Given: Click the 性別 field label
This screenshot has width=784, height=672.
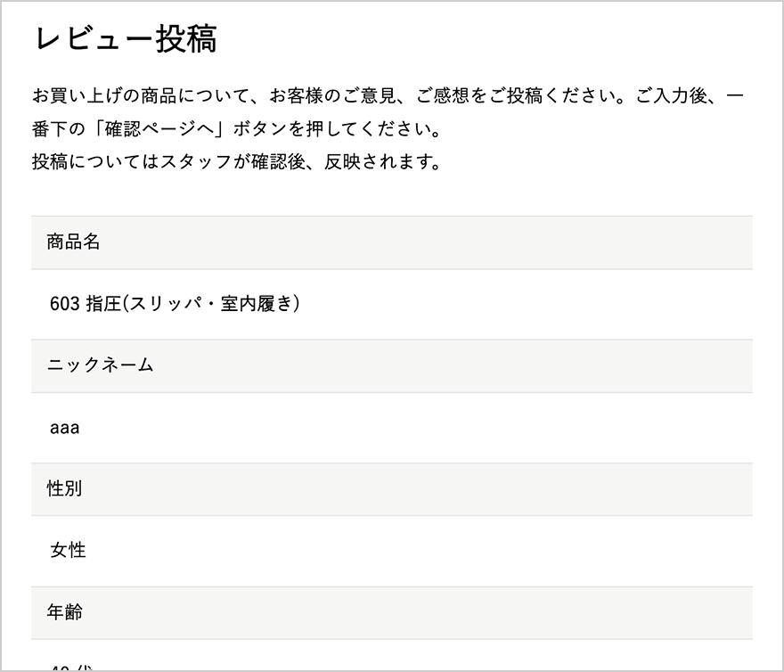Looking at the screenshot, I should coord(64,488).
